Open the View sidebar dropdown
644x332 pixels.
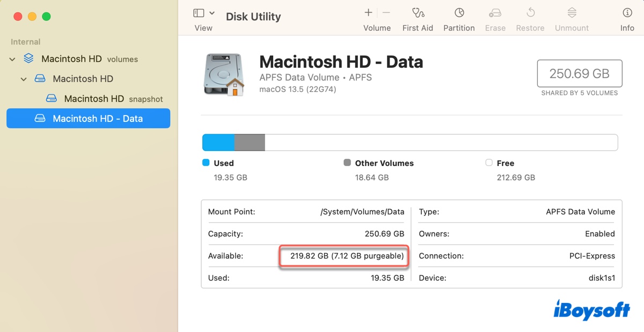(x=204, y=13)
